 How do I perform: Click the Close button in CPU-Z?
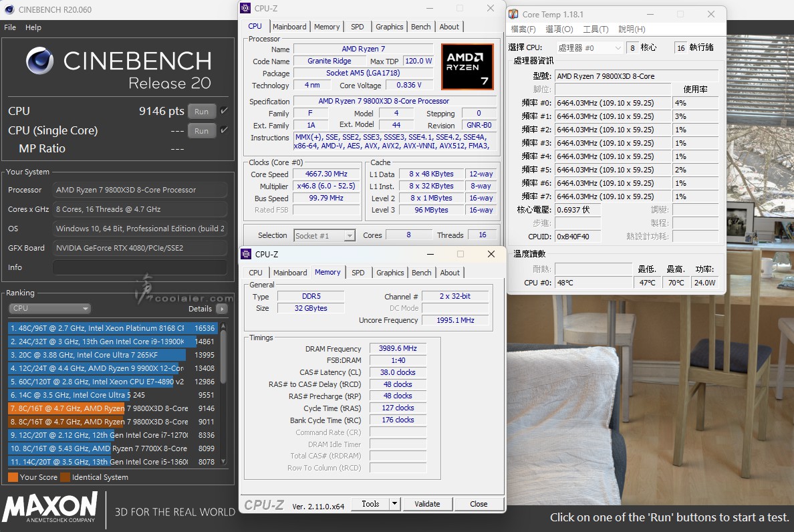(479, 504)
